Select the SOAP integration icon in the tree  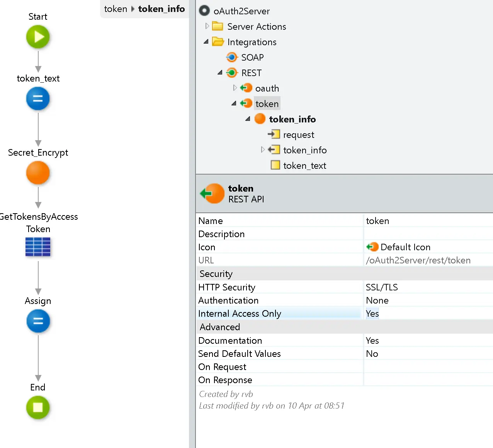click(x=231, y=57)
